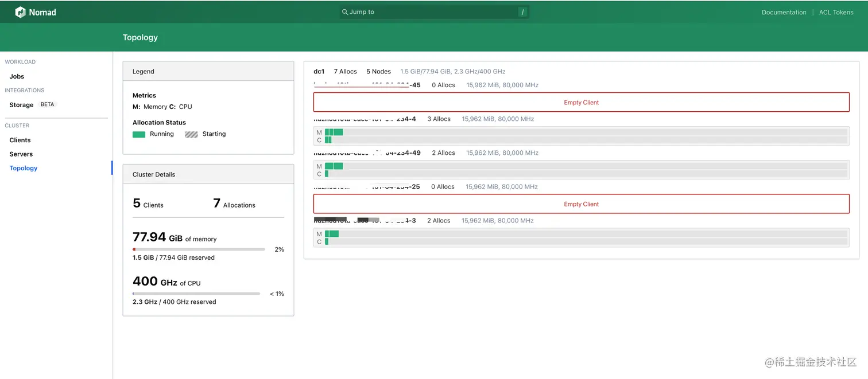Click memory bar of last node ending -3
868x379 pixels.
[586, 234]
